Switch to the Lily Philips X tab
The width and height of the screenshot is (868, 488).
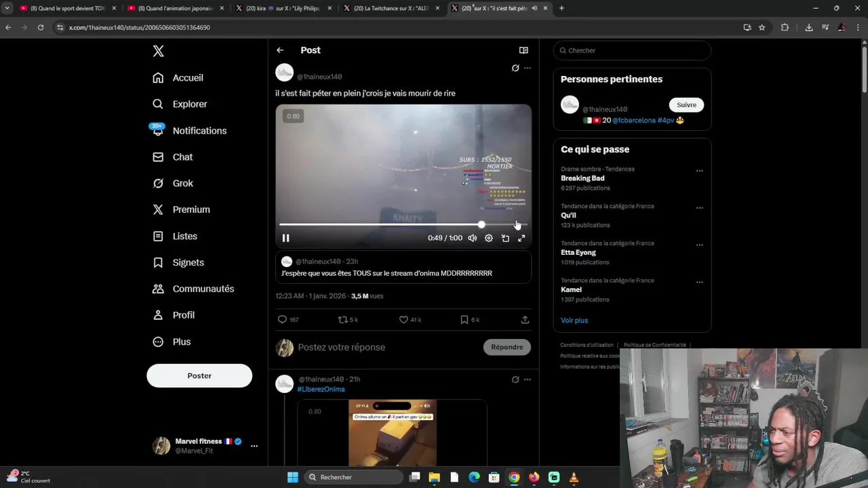283,8
